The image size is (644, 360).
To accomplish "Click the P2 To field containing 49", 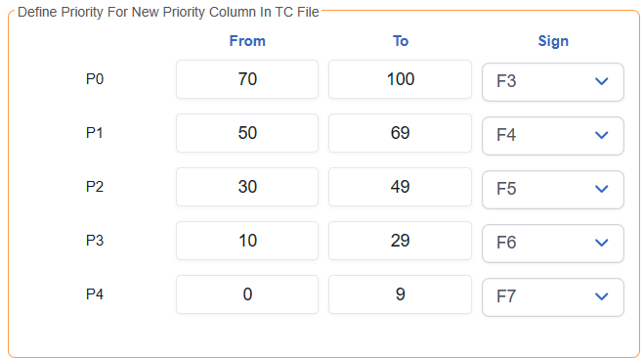I will [400, 187].
